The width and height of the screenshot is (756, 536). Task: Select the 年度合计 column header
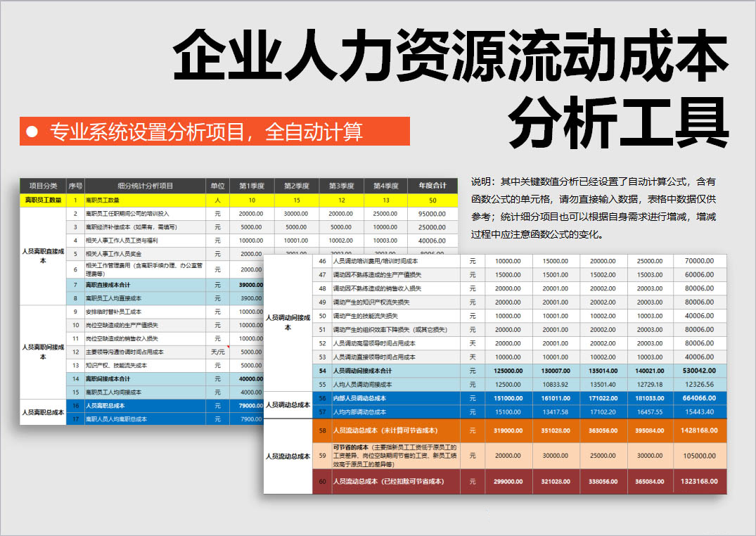(x=431, y=186)
